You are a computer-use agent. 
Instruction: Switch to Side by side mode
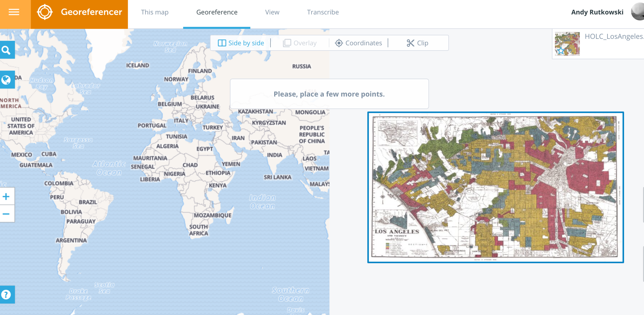click(241, 43)
